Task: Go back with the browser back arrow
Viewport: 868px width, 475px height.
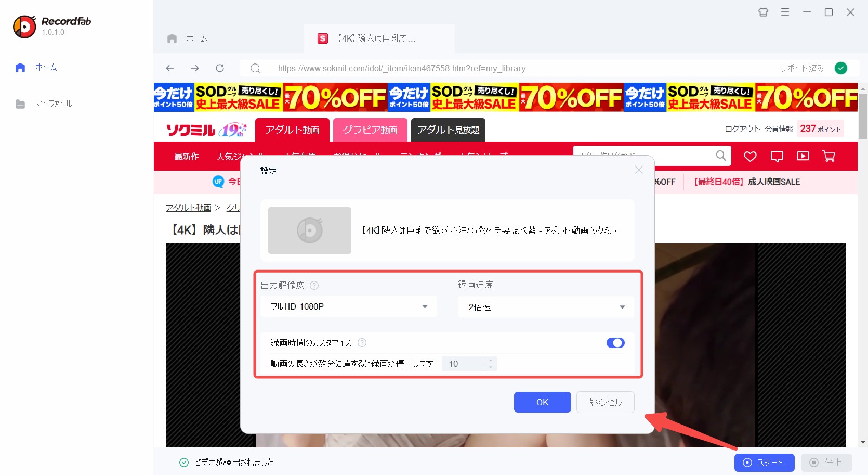Action: [170, 68]
